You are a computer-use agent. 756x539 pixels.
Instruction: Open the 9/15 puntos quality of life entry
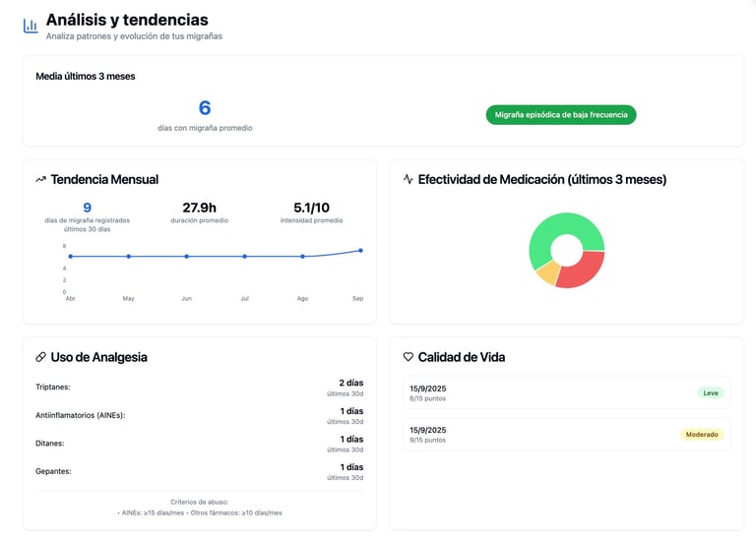click(x=567, y=435)
